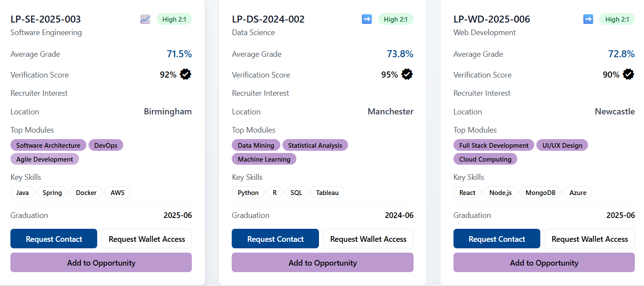Open the LP-SE-2025-003 candidate title
Viewport: 644px width, 286px height.
pyautogui.click(x=46, y=19)
